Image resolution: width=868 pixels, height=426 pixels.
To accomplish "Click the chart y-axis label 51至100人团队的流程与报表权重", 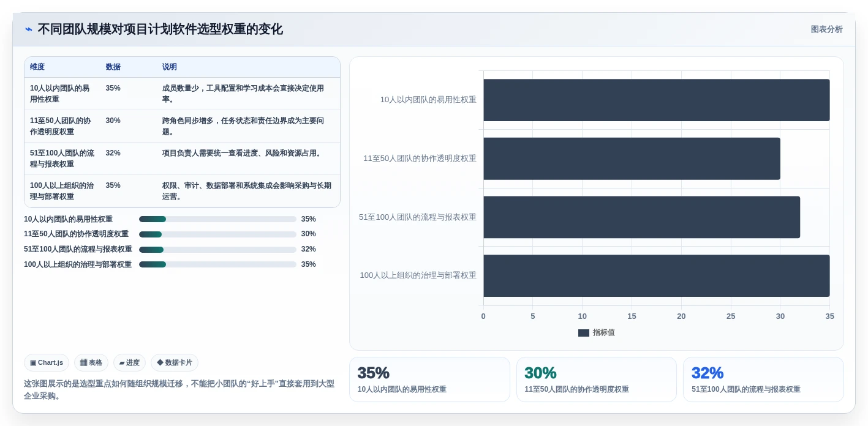I will click(418, 217).
